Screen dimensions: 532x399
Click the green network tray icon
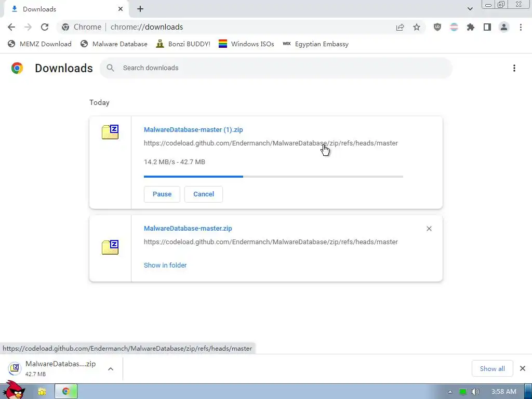point(463,392)
